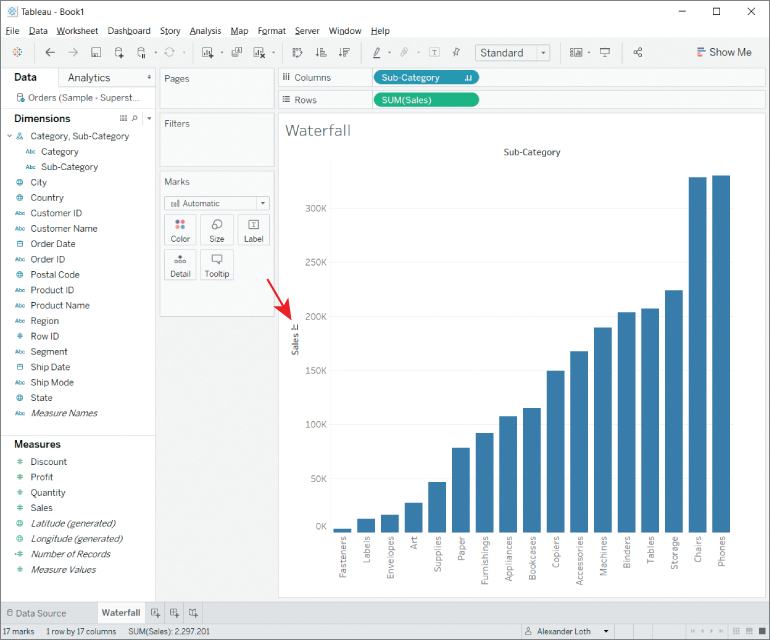Add new worksheet tab icon
The width and height of the screenshot is (770, 640).
tap(156, 612)
